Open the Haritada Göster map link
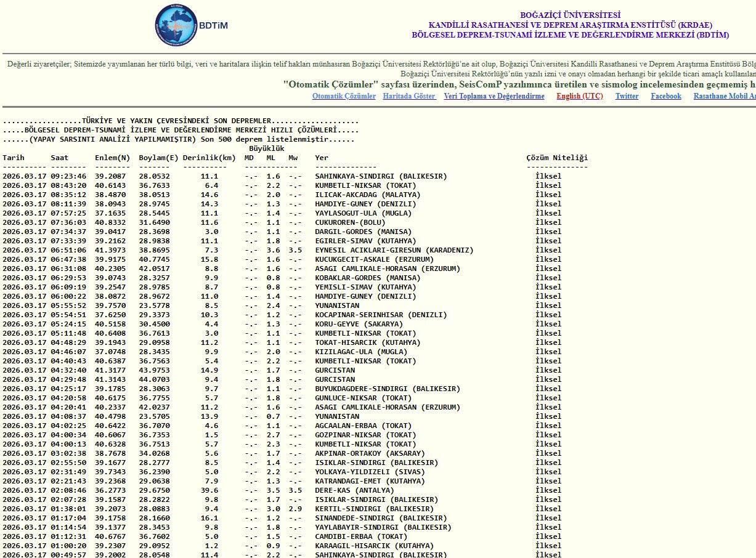This screenshot has height=558, width=756. point(409,96)
